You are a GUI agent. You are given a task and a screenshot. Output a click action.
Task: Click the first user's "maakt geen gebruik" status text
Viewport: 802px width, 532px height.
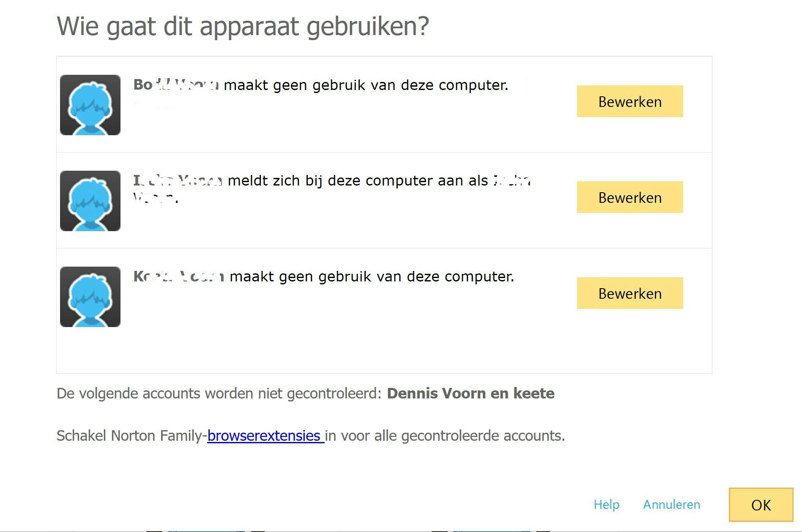[x=366, y=85]
